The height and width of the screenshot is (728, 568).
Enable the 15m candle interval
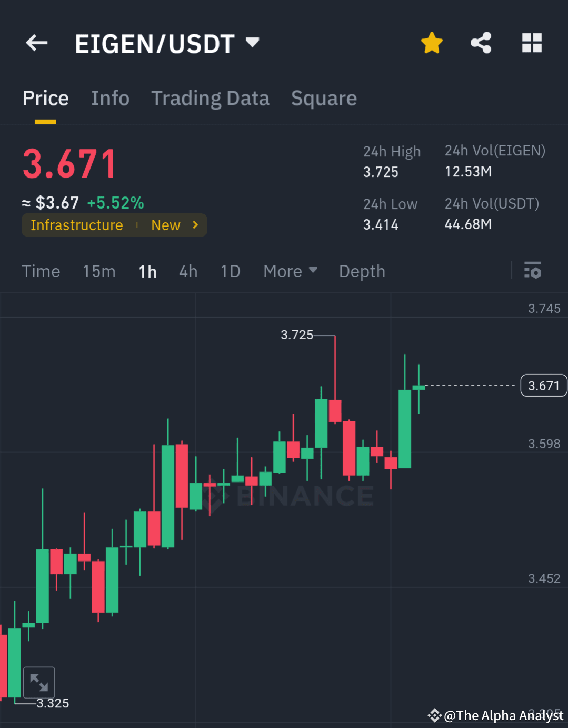(99, 271)
